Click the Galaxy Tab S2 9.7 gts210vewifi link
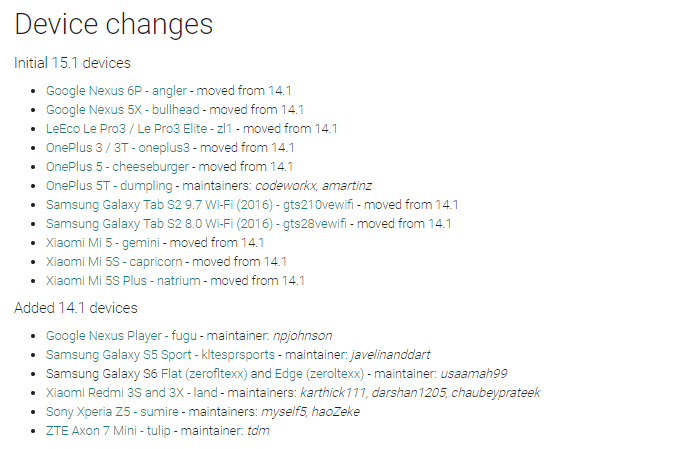The width and height of the screenshot is (682, 449). [200, 205]
